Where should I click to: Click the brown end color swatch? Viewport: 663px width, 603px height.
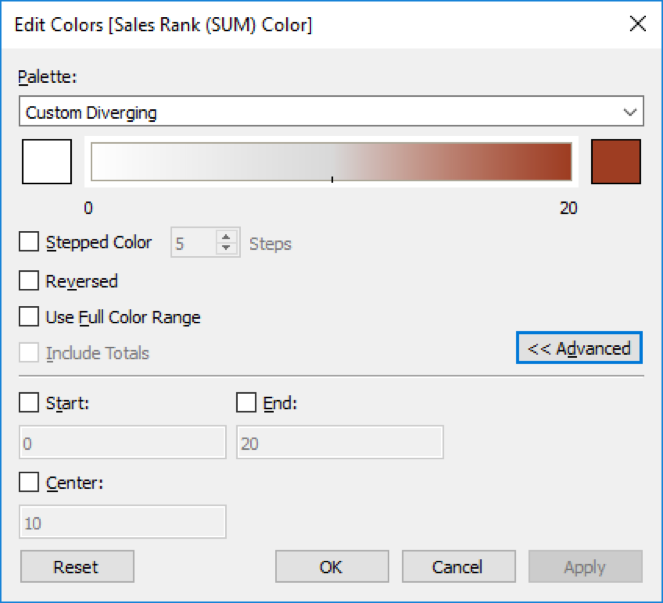pos(615,162)
